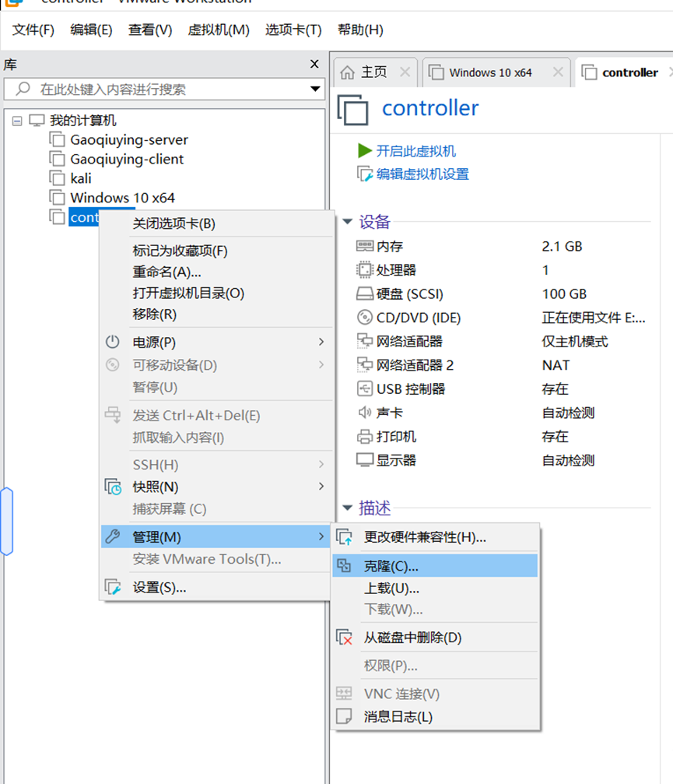Screen dimensions: 673x784
Task: Choose 标记为收藏项(F) in context menu
Action: 180,251
